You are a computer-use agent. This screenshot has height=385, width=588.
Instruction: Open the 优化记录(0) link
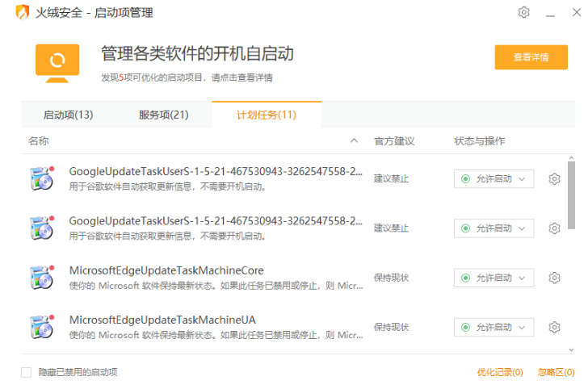tap(500, 372)
